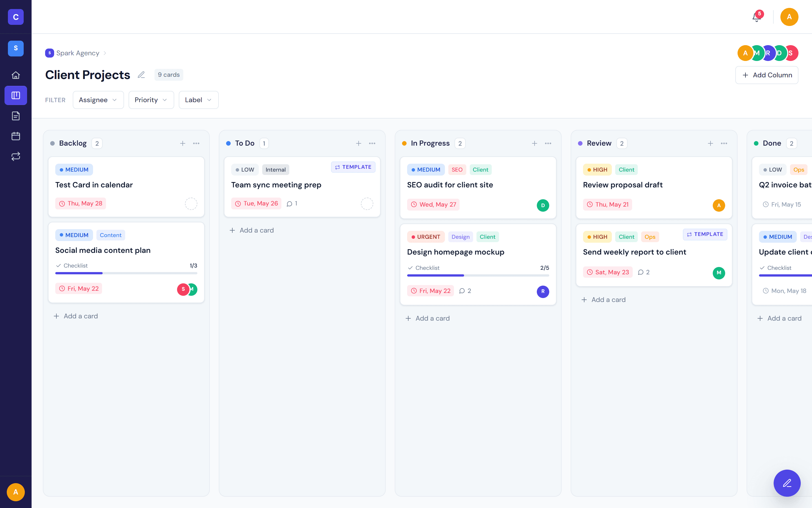Expand the Spark Agency breadcrumb chevron

(x=105, y=53)
